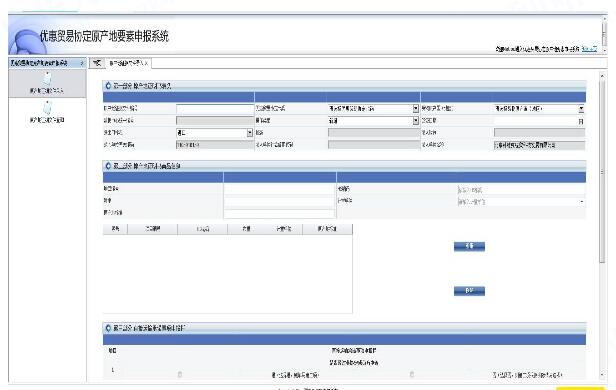Select the first column header of the goods table
Viewport: 616px width, 390px height.
115,229
